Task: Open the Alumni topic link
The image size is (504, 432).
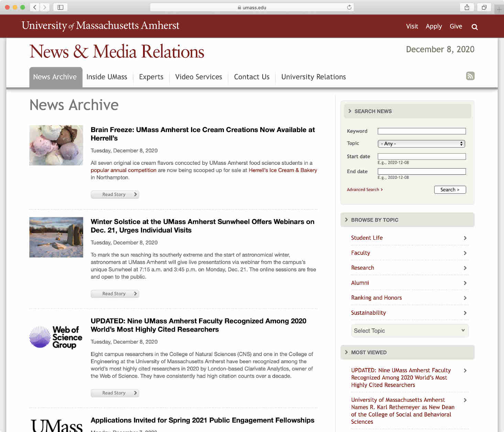Action: click(x=360, y=283)
